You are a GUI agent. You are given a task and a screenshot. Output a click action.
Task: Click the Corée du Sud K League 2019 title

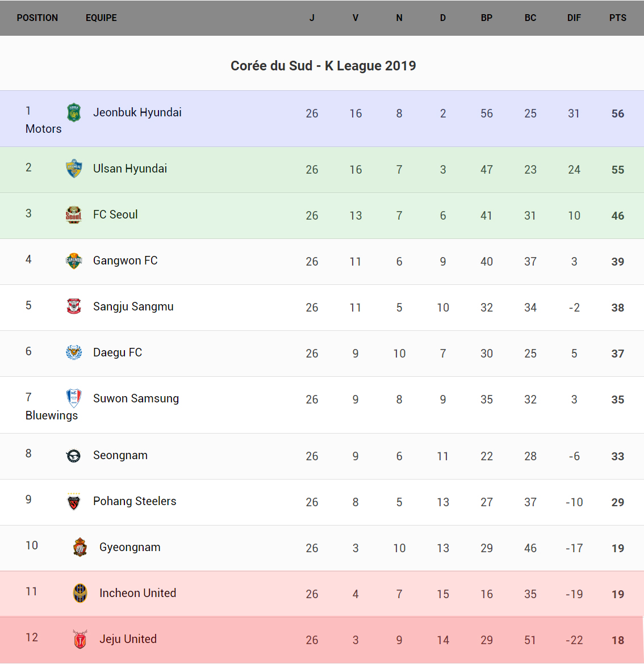(323, 66)
